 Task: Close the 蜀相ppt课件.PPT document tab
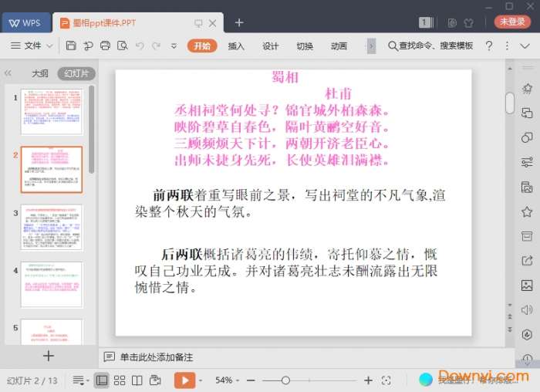click(213, 23)
